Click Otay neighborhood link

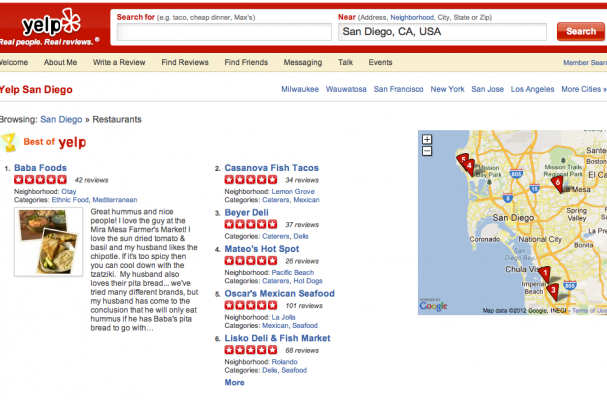coord(69,191)
